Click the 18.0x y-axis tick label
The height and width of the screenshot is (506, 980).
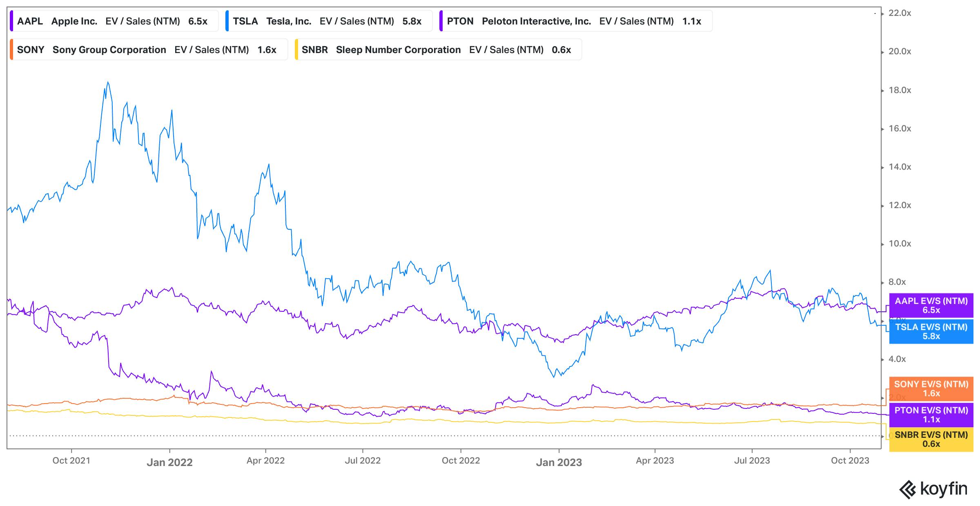point(900,90)
